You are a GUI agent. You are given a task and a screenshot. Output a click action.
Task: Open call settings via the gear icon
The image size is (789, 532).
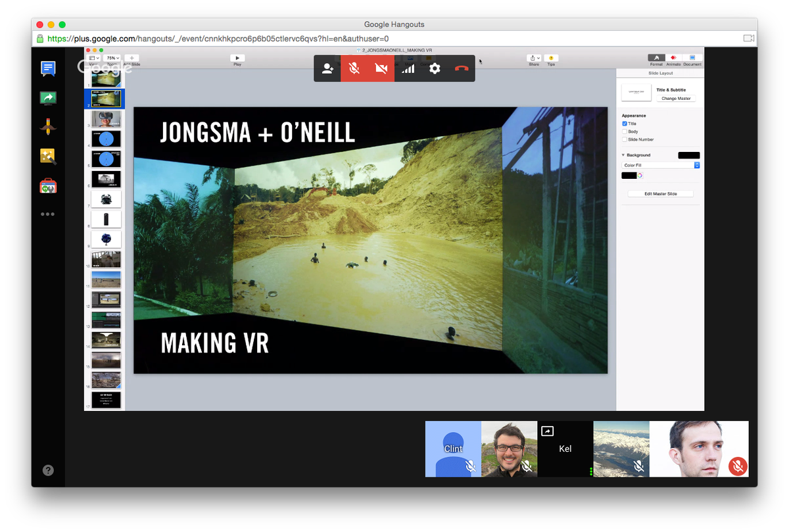[x=434, y=68]
